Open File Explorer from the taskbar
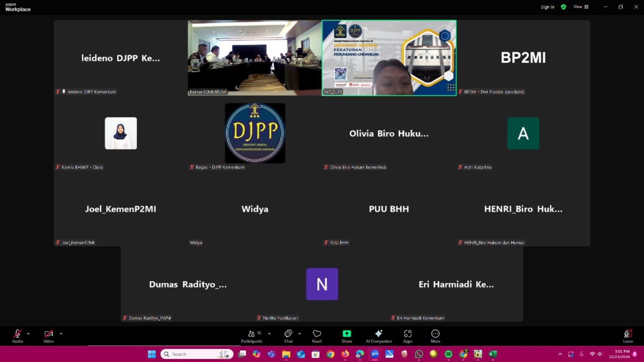The width and height of the screenshot is (644, 362). (x=286, y=354)
